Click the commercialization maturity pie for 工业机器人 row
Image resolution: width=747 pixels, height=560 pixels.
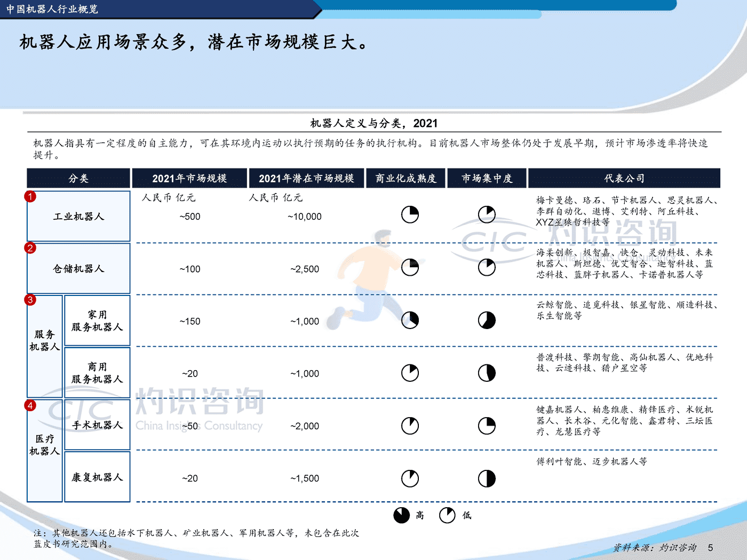coord(410,215)
